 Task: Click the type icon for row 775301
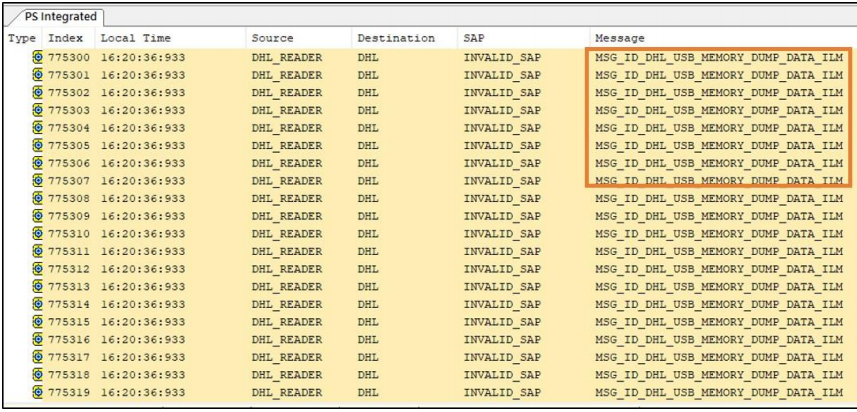(x=38, y=74)
